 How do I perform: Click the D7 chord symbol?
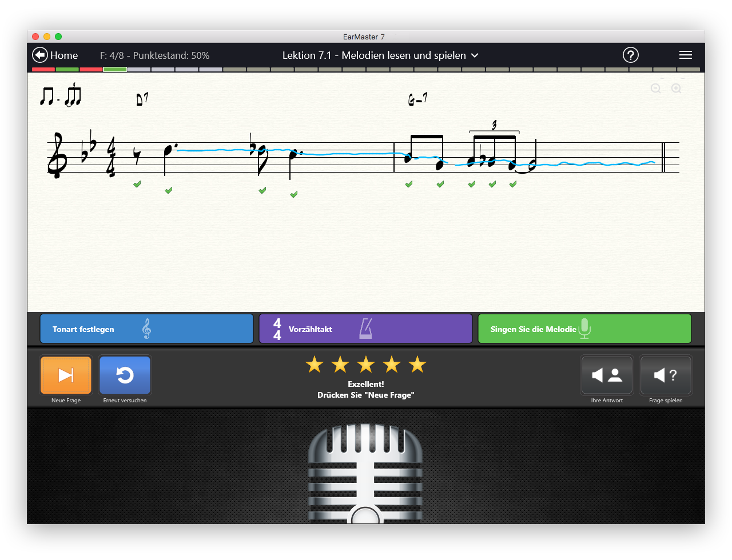pyautogui.click(x=142, y=99)
